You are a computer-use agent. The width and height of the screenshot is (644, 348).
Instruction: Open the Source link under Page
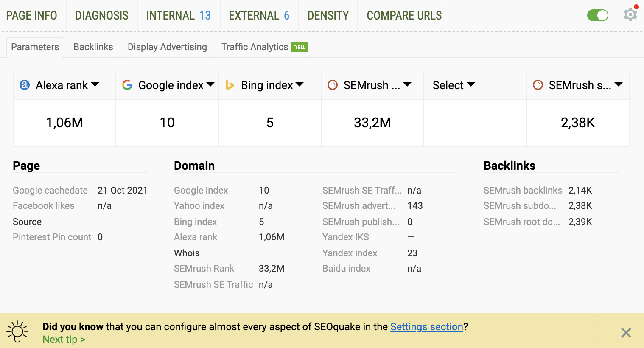coord(27,222)
